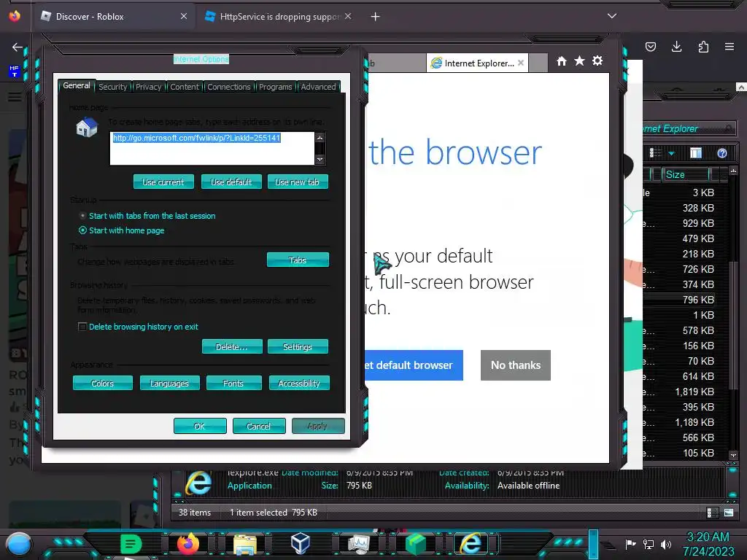This screenshot has width=747, height=560.
Task: Expand Explorer view options dropdown arrow
Action: pos(671,153)
